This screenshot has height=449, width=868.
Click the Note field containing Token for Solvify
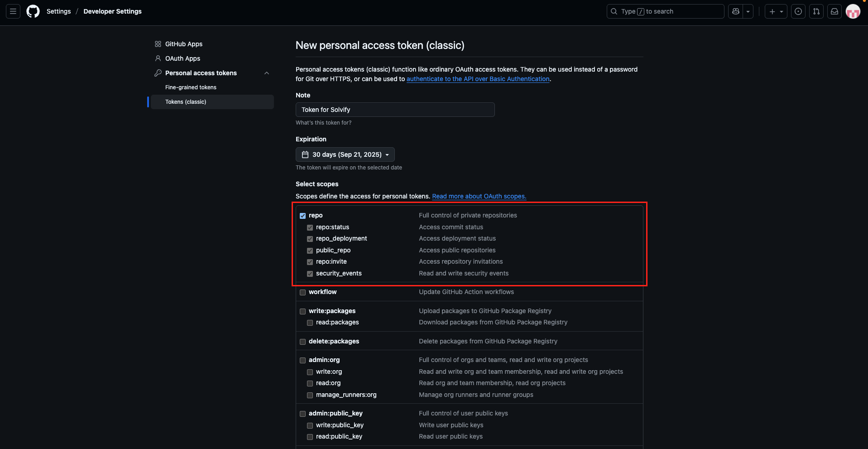[x=395, y=110]
